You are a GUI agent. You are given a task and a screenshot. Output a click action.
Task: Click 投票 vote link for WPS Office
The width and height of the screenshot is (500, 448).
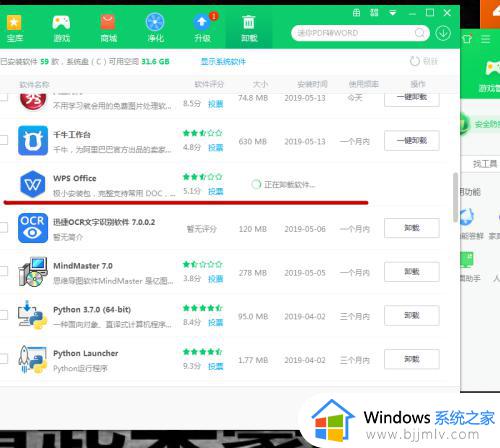215,191
